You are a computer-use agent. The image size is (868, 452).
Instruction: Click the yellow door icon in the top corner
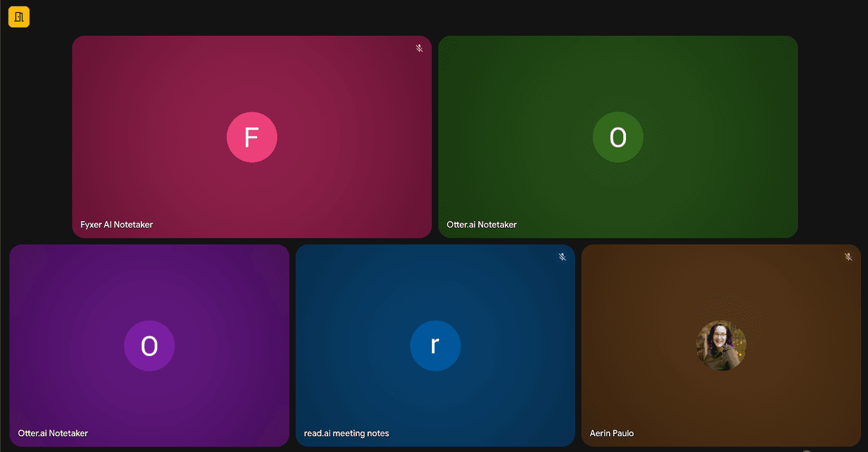[x=19, y=17]
